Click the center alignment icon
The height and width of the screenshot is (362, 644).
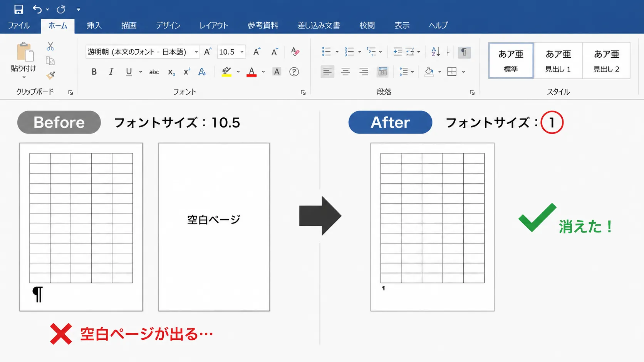345,72
